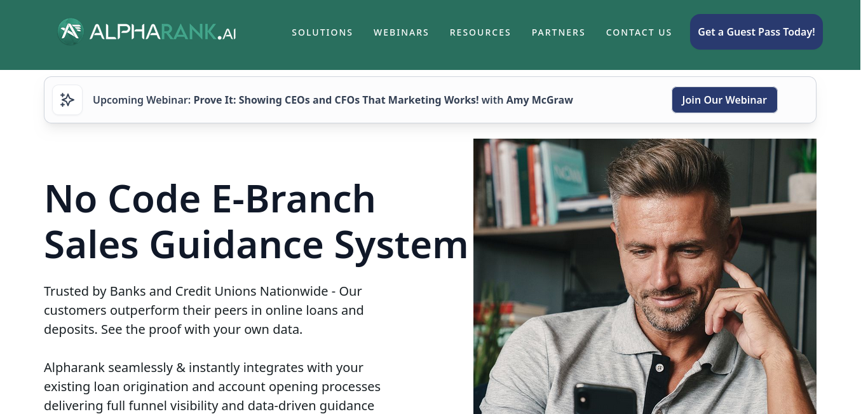Viewport: 868px width, 414px height.
Task: Go to the Webinars page
Action: pos(401,32)
